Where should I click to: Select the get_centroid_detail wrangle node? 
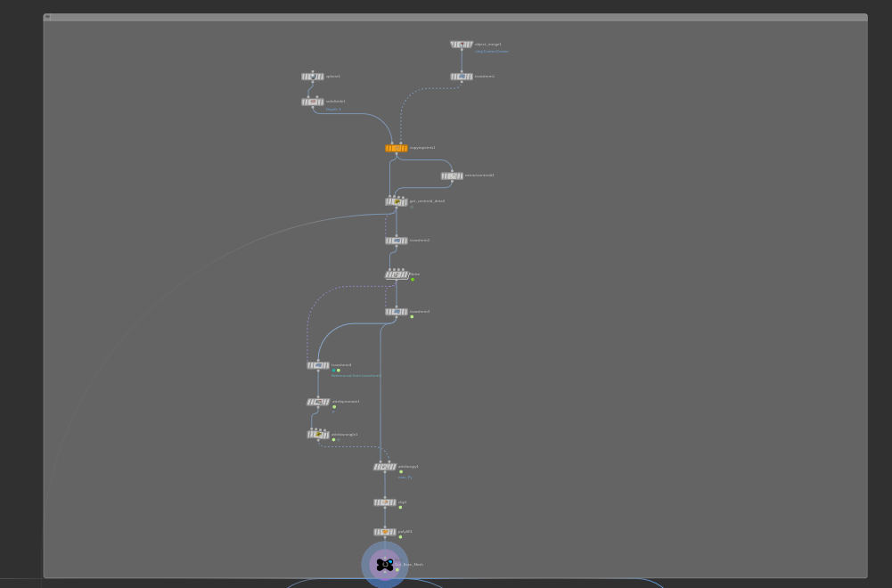click(397, 202)
